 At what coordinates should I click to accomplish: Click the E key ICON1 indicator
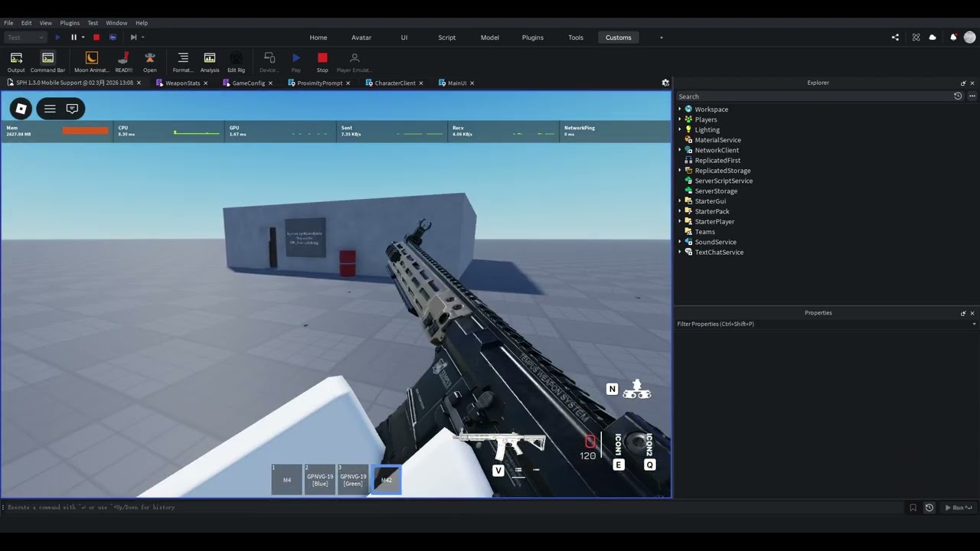pyautogui.click(x=619, y=465)
